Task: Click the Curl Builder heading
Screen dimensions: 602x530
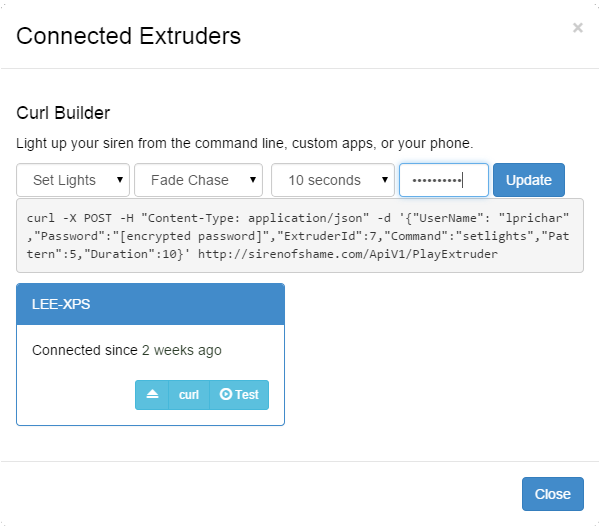Action: pos(63,113)
